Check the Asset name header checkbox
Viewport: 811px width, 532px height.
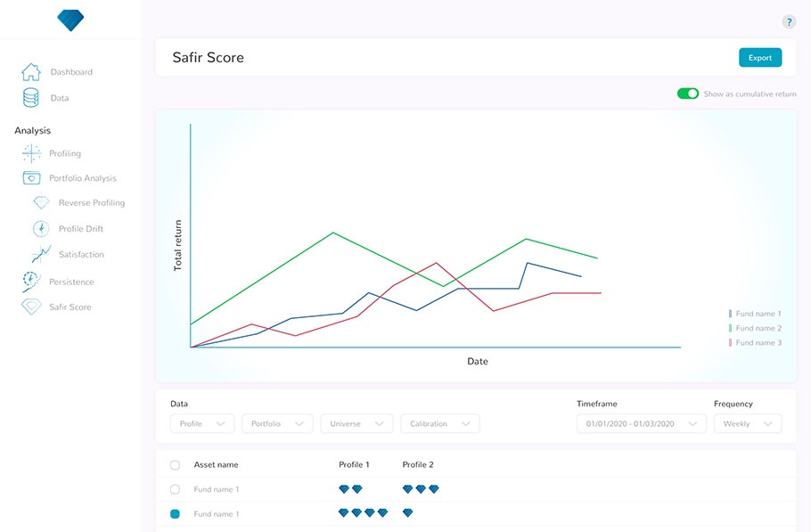point(175,465)
